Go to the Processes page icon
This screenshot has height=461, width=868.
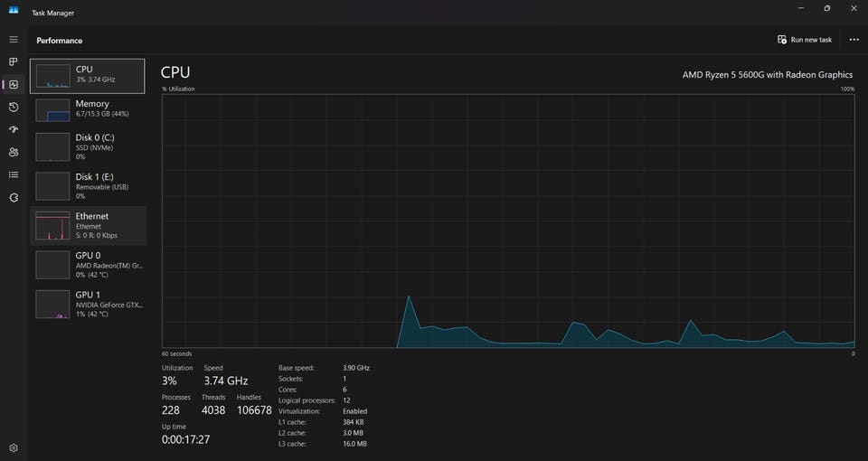[14, 61]
